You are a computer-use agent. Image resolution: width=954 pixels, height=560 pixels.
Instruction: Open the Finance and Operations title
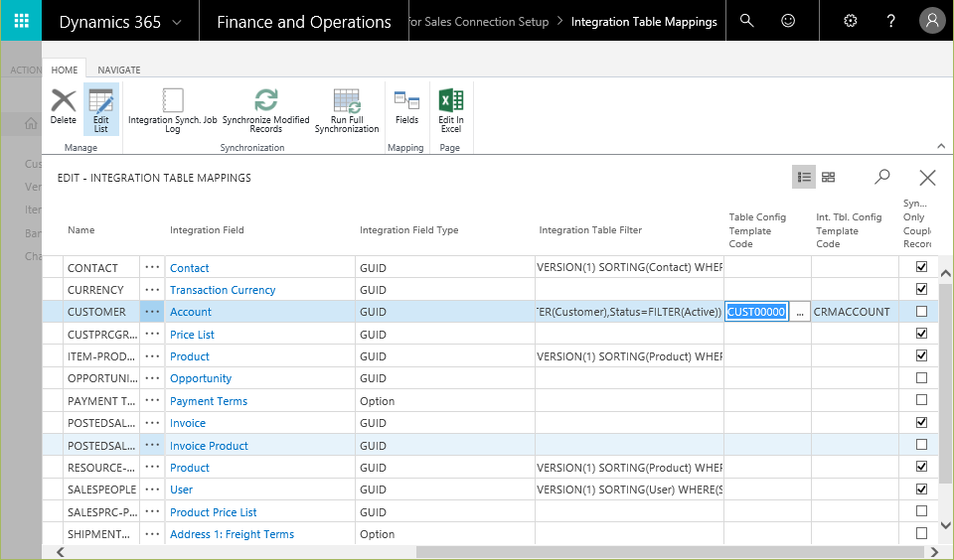(304, 22)
